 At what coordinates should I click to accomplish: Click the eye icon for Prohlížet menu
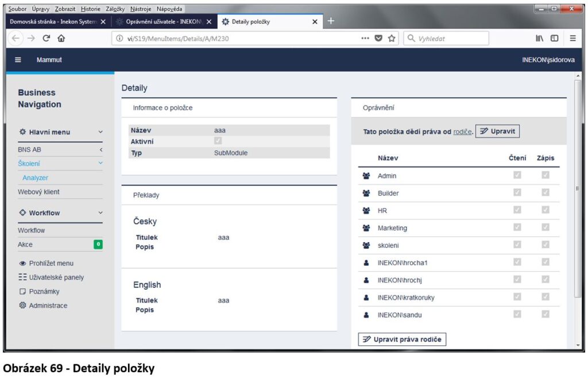point(23,263)
